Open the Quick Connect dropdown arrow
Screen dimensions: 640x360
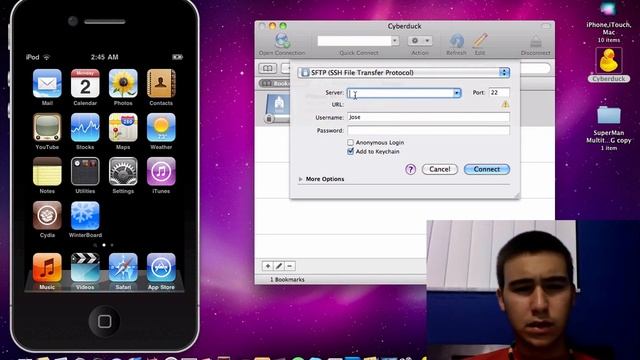(x=394, y=41)
